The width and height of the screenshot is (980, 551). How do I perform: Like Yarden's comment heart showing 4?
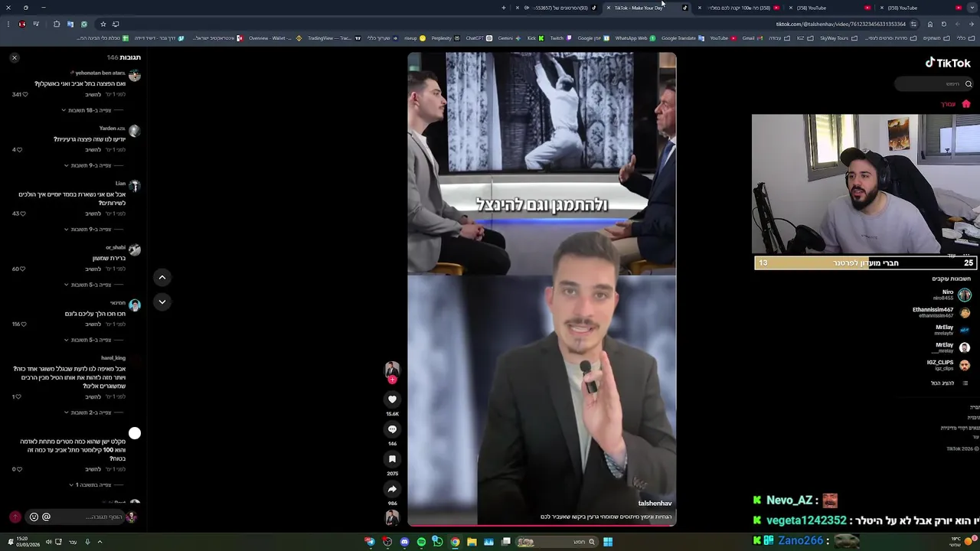[x=20, y=149]
